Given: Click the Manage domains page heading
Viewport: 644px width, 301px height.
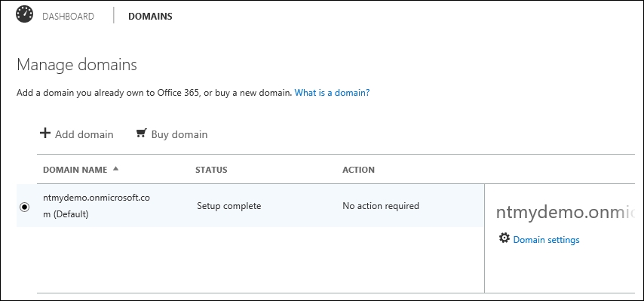Looking at the screenshot, I should coord(77,65).
